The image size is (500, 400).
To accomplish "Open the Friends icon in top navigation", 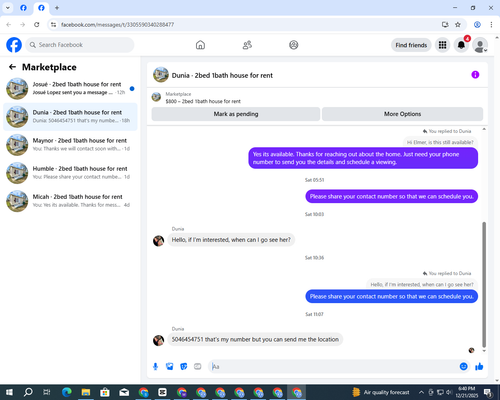I will coord(247,45).
